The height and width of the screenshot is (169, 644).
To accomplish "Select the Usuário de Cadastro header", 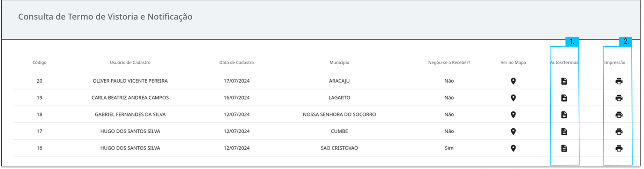I will [130, 63].
